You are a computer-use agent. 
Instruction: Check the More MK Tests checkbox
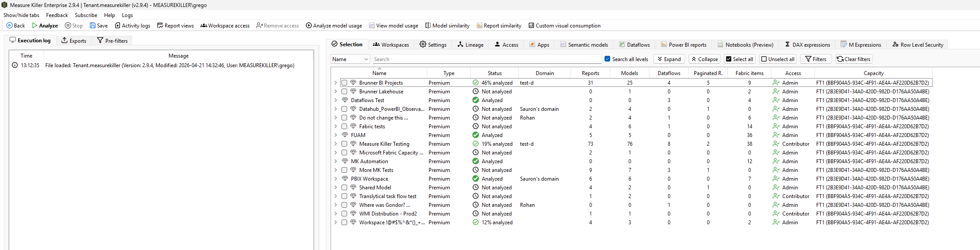click(344, 170)
